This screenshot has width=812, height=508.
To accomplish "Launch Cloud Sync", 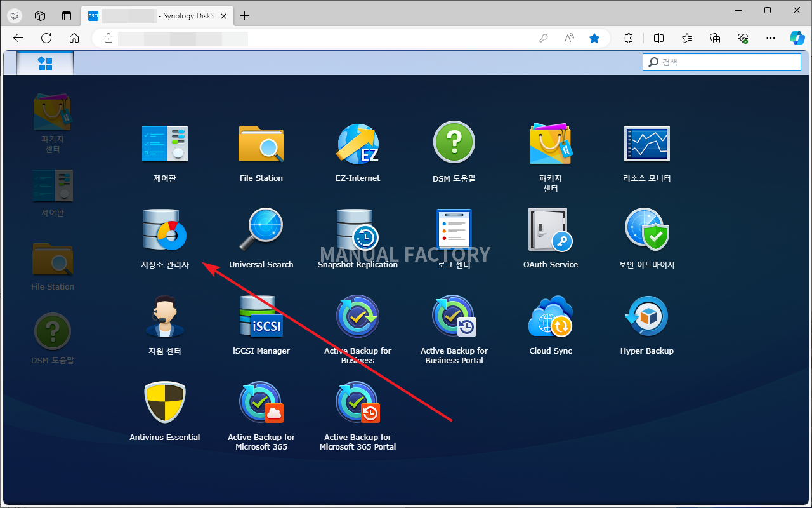I will [x=551, y=316].
